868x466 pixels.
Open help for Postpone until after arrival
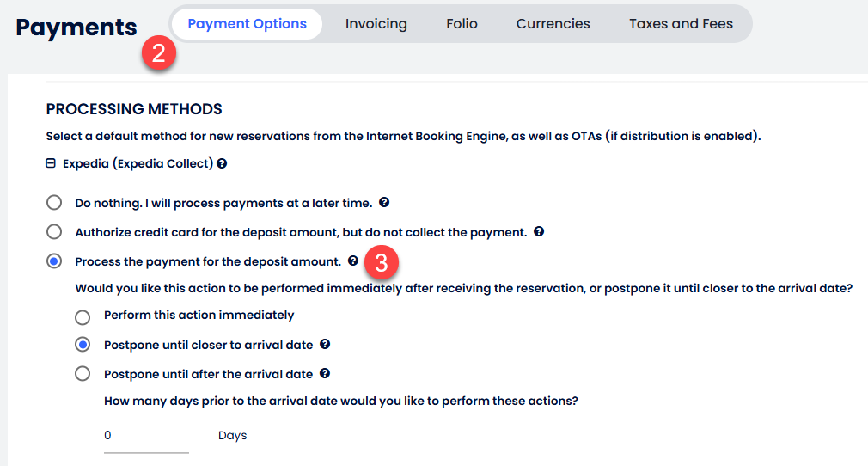pyautogui.click(x=325, y=373)
